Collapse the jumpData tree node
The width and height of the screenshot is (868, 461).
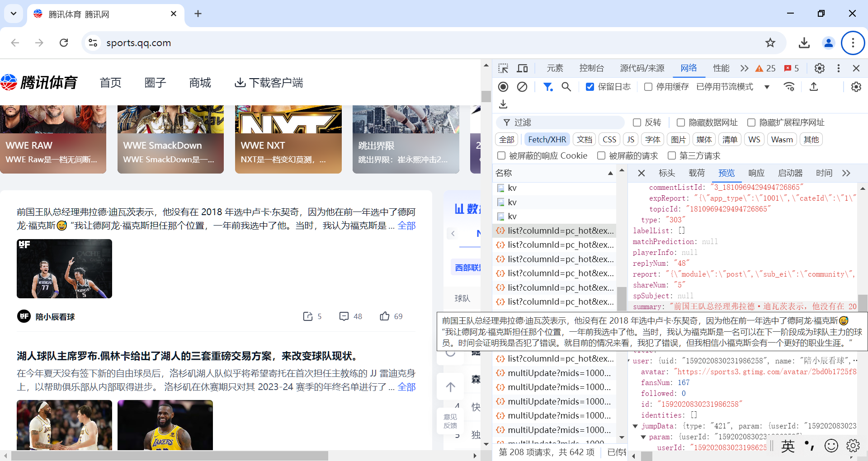635,426
